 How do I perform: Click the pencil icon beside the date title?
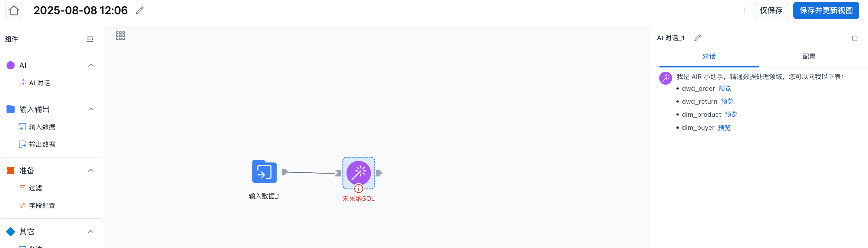pos(140,10)
